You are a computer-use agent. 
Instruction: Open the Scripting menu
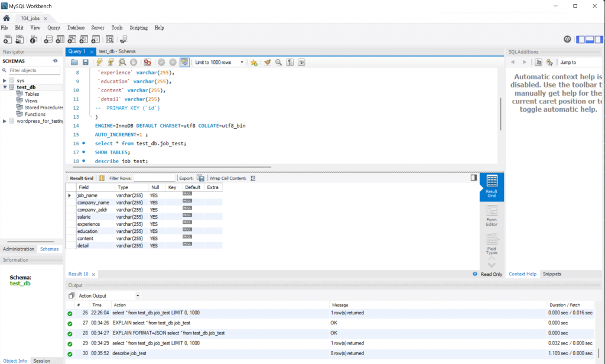(x=138, y=28)
